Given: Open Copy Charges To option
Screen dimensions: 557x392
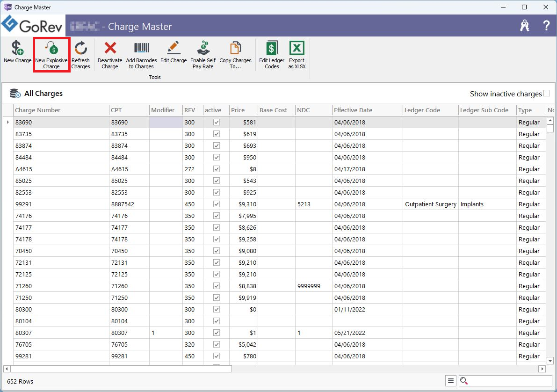Looking at the screenshot, I should [235, 55].
